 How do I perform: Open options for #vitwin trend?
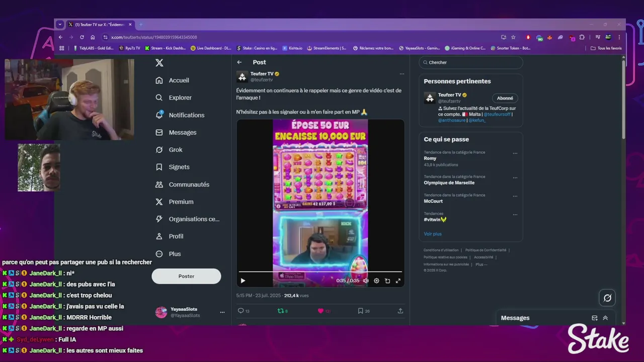click(515, 215)
